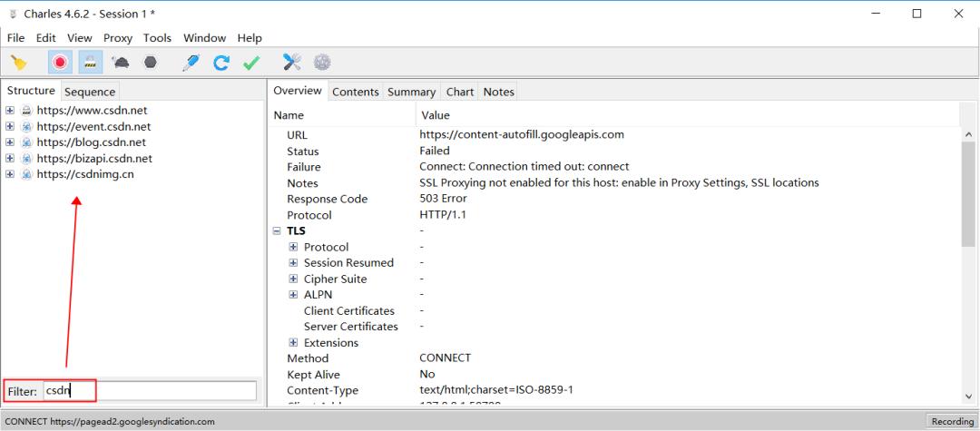Toggle SSL Proxying padlock button
980x431 pixels.
click(91, 63)
